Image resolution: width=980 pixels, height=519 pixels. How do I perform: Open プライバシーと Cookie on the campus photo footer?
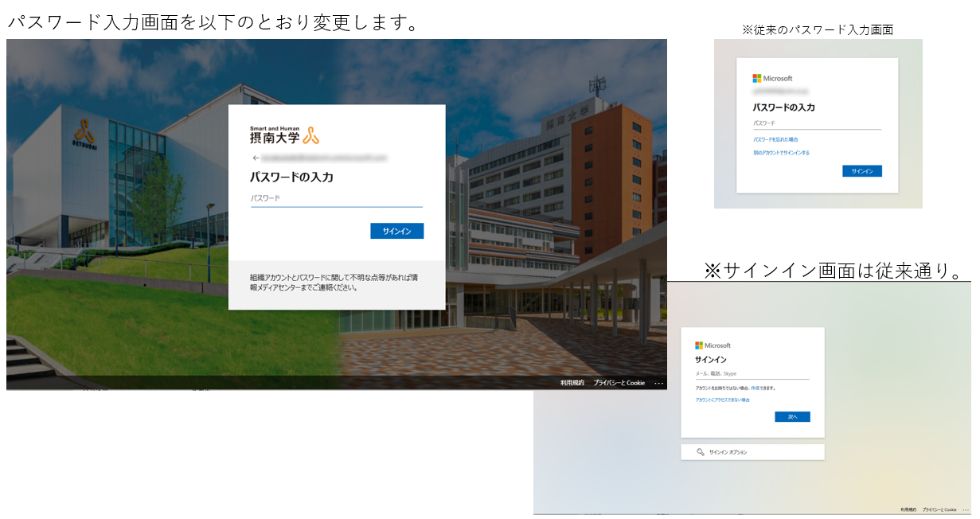point(619,383)
